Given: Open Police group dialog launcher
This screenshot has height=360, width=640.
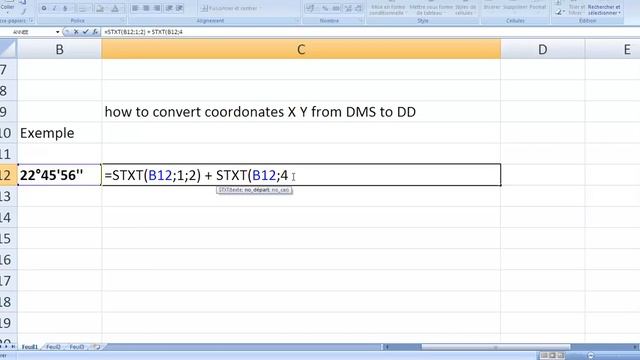Looking at the screenshot, I should pyautogui.click(x=123, y=20).
